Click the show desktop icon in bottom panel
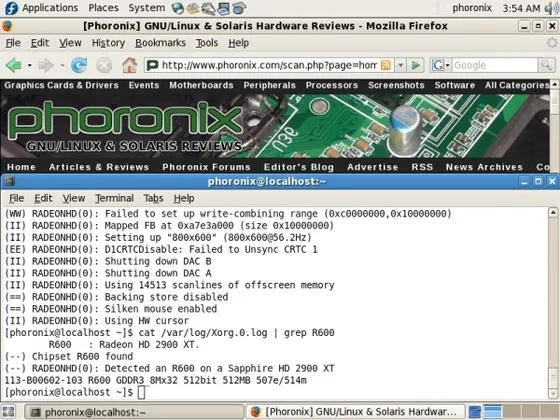This screenshot has width=560, height=420. point(9,412)
